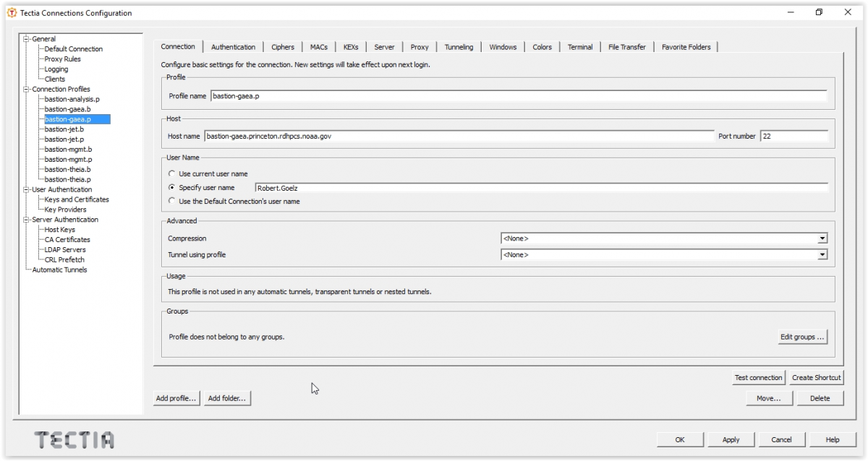Click into the Profile name field
Viewport: 868px width, 461px height.
point(518,95)
